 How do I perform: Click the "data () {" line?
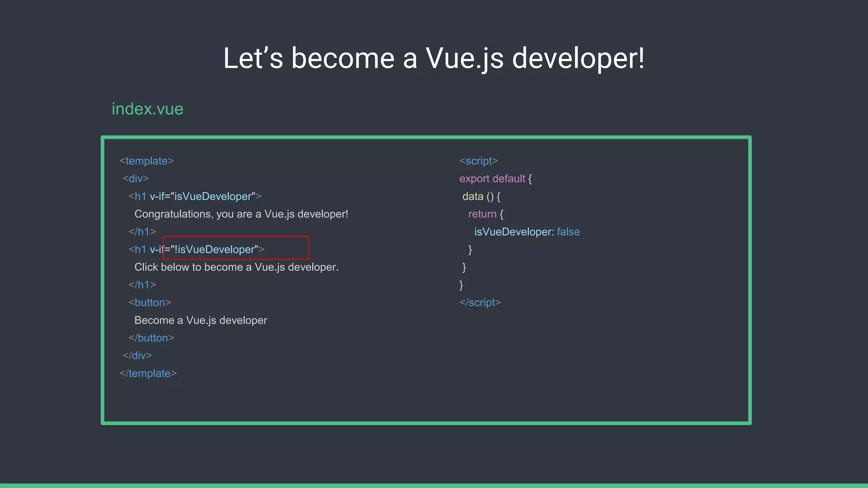point(481,197)
